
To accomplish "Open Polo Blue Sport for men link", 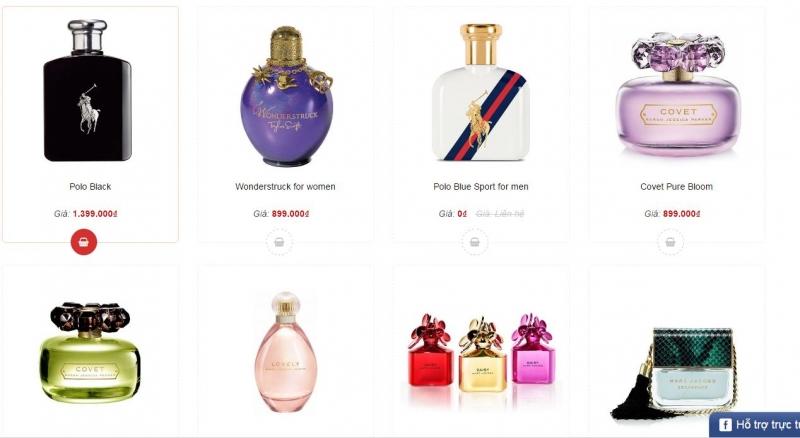I will point(481,187).
